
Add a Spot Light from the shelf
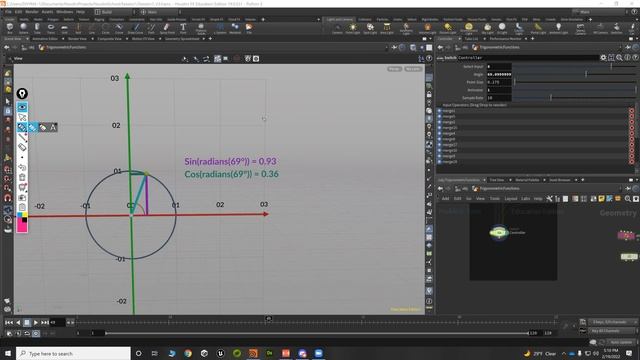[370, 28]
